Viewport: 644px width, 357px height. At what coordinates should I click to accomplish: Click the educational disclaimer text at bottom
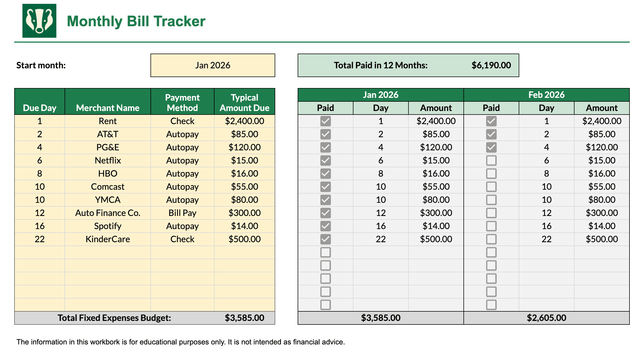point(181,342)
